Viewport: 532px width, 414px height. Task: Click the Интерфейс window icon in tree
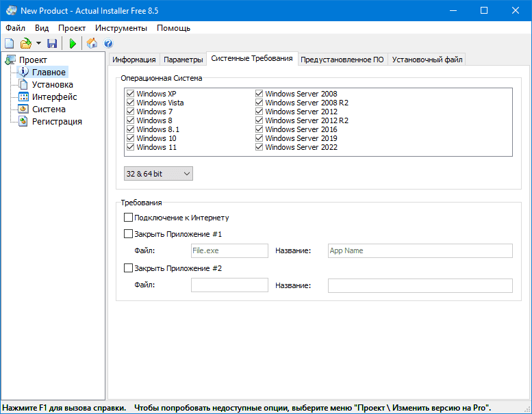click(x=23, y=96)
